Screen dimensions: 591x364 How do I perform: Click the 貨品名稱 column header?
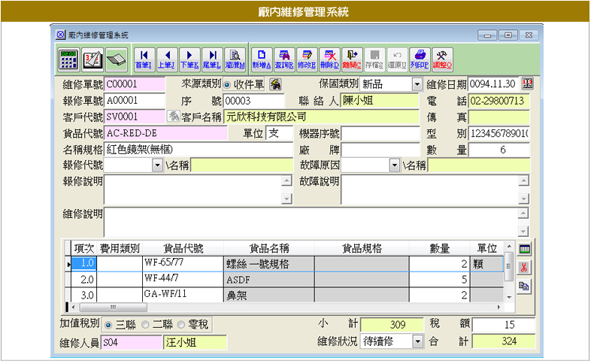click(268, 248)
